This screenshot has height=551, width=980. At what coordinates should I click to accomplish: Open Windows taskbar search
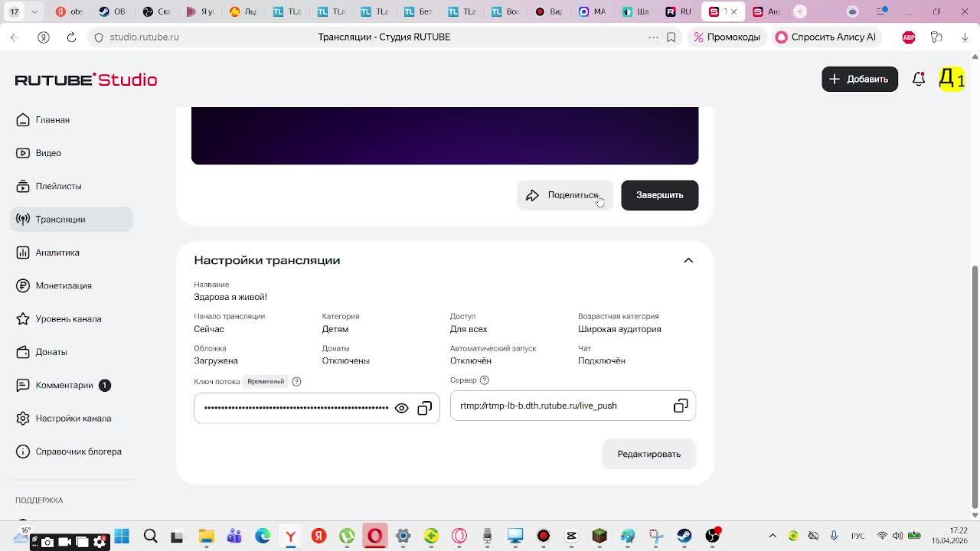(x=150, y=536)
